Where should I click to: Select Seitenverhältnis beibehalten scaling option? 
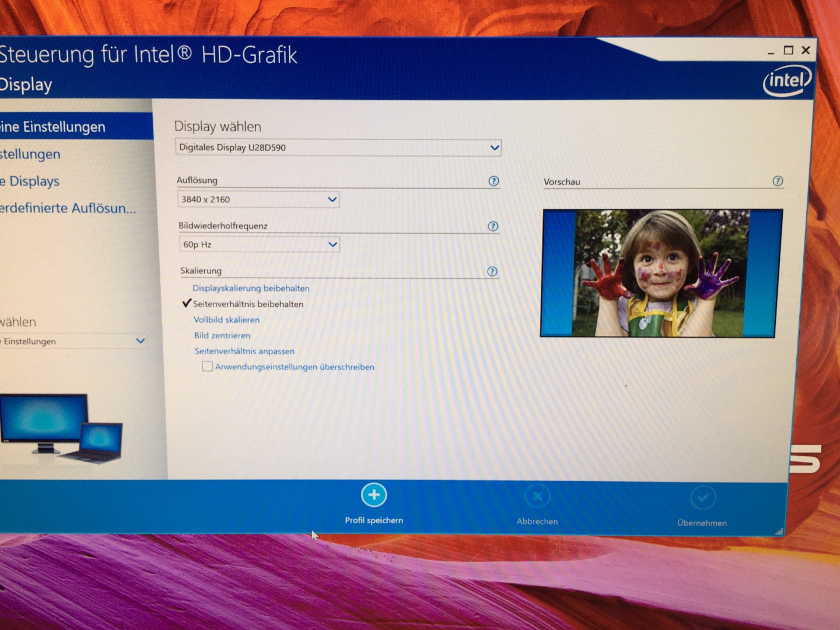pyautogui.click(x=248, y=304)
